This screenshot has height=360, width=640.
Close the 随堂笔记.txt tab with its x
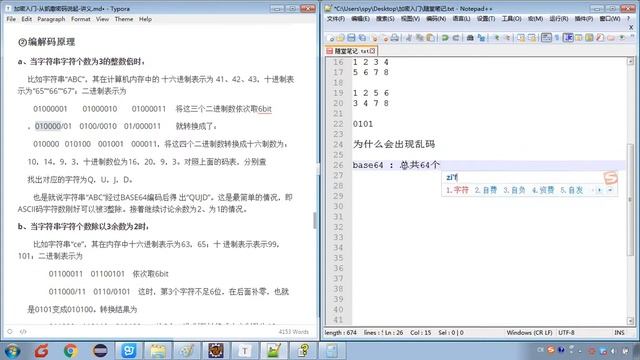(372, 51)
